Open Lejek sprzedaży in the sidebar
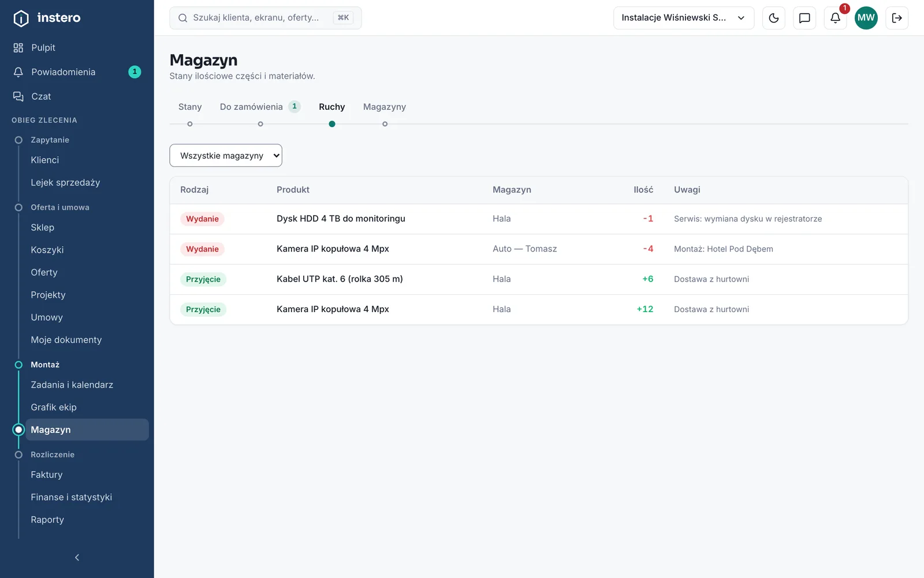 click(x=65, y=183)
